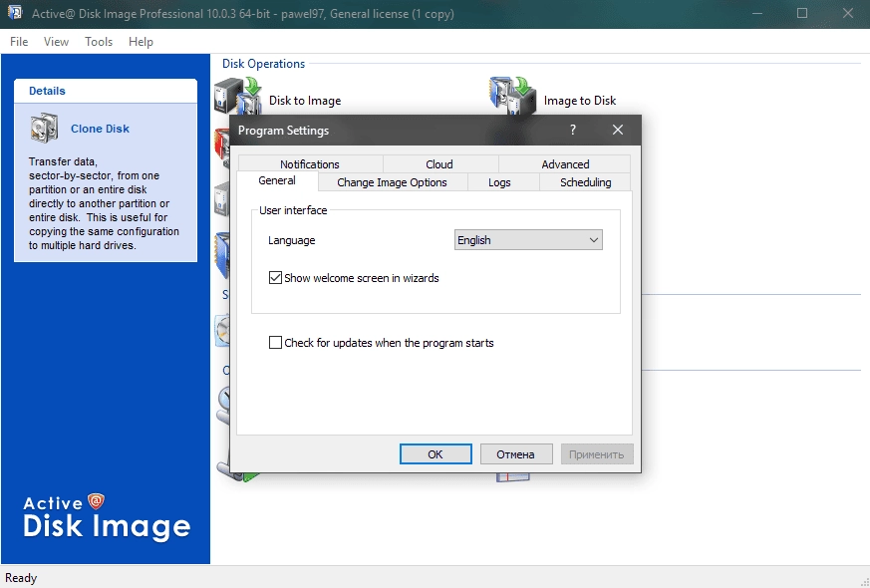
Task: Click the Clone Disk link in Details
Action: coord(100,129)
